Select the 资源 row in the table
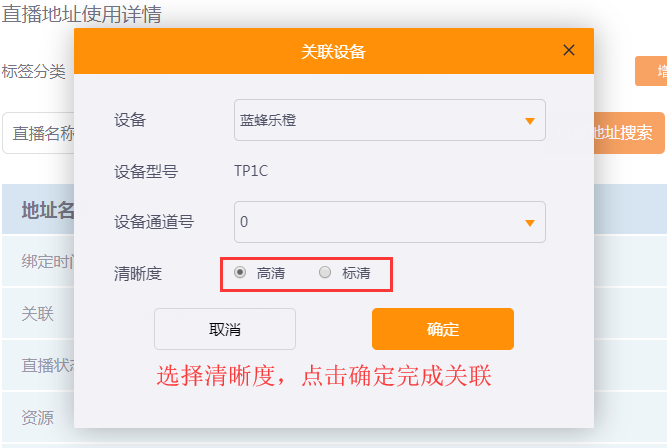The width and height of the screenshot is (667, 448). pyautogui.click(x=38, y=417)
